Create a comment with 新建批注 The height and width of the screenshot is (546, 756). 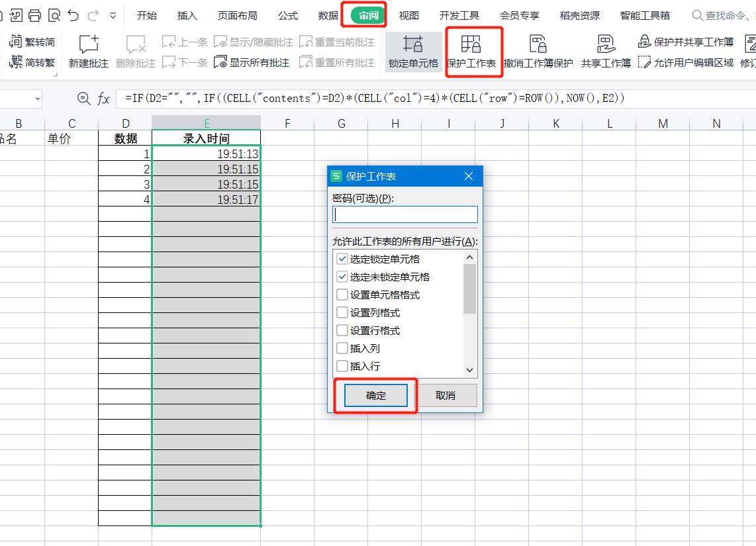click(87, 52)
